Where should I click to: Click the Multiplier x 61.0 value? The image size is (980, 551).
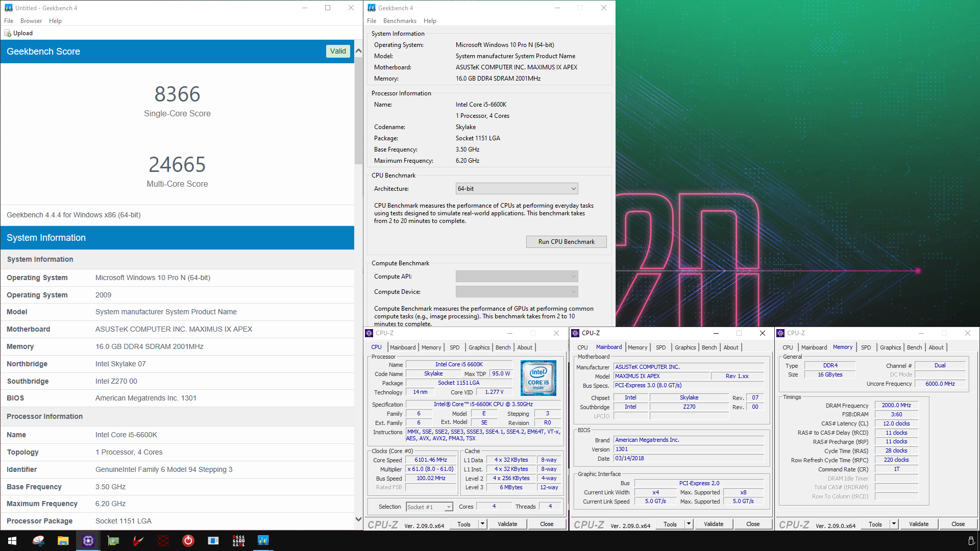point(431,469)
